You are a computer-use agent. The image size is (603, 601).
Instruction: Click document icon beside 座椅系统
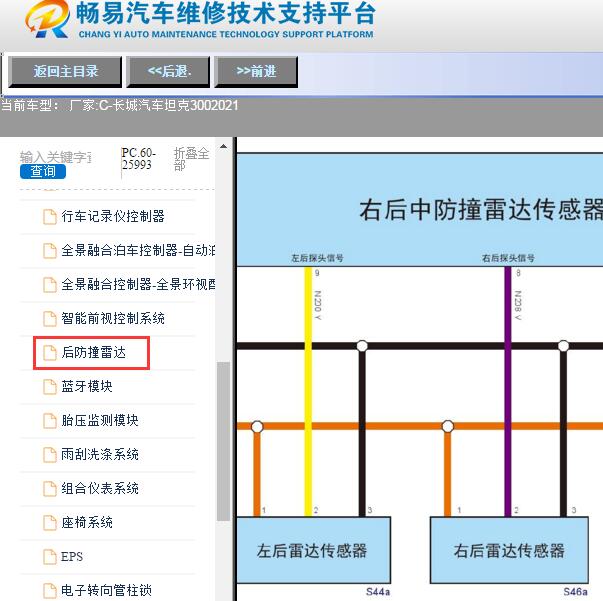50,523
